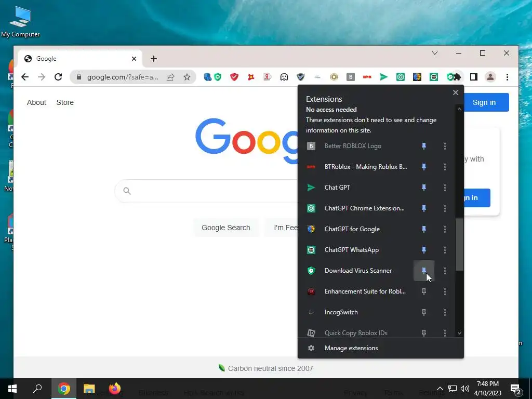Image resolution: width=532 pixels, height=399 pixels.
Task: Switch to the Google browser tab
Action: (x=79, y=59)
